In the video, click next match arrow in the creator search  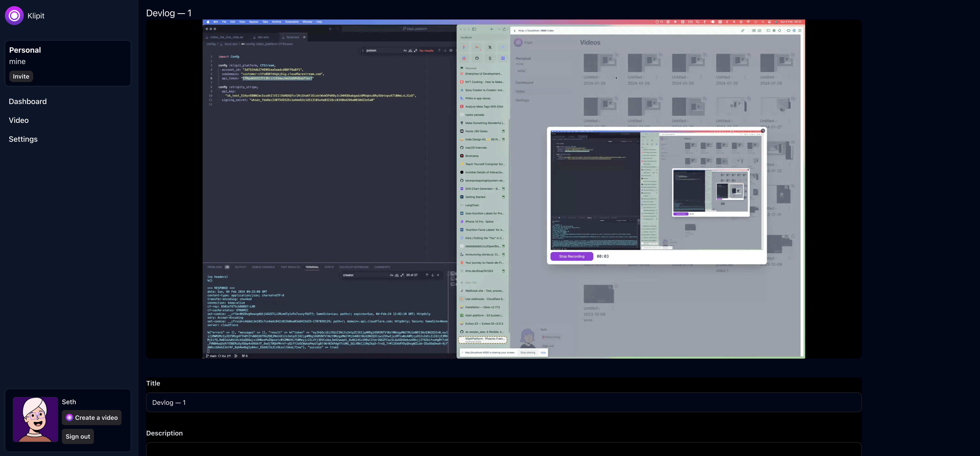tap(432, 275)
